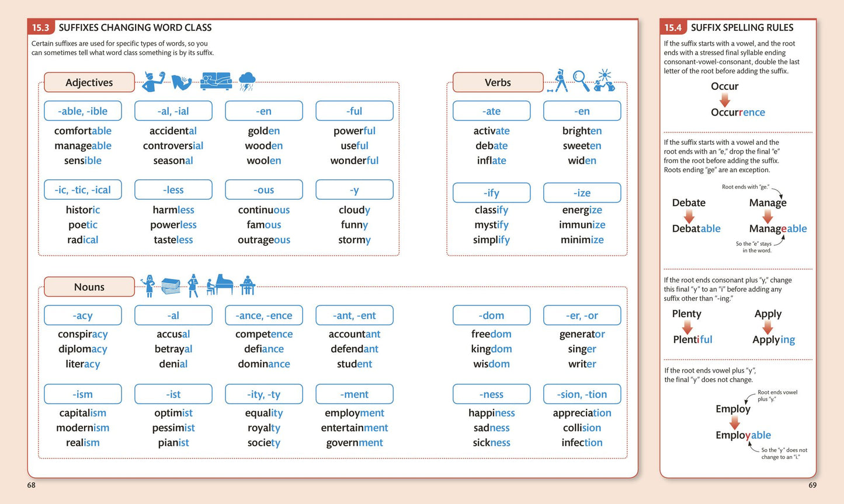Click the 'SUFFIX SPELLING RULES' heading
Image resolution: width=844 pixels, height=504 pixels.
tap(742, 27)
